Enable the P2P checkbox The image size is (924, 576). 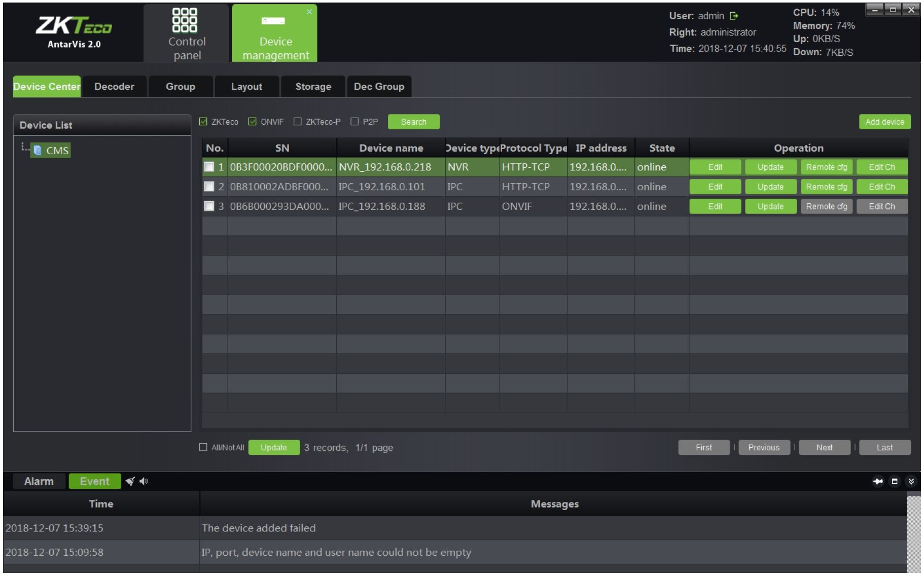pyautogui.click(x=355, y=122)
